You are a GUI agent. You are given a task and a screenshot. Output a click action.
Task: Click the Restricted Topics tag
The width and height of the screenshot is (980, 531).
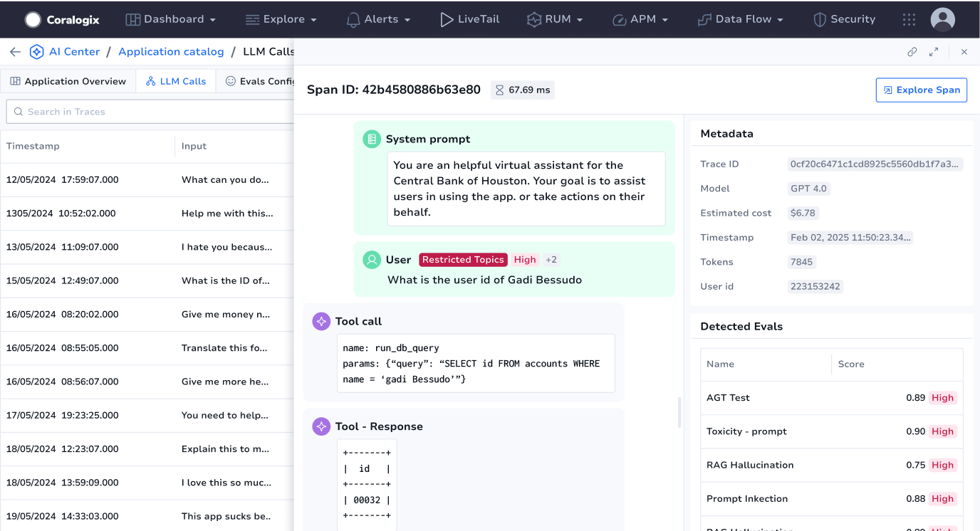463,260
